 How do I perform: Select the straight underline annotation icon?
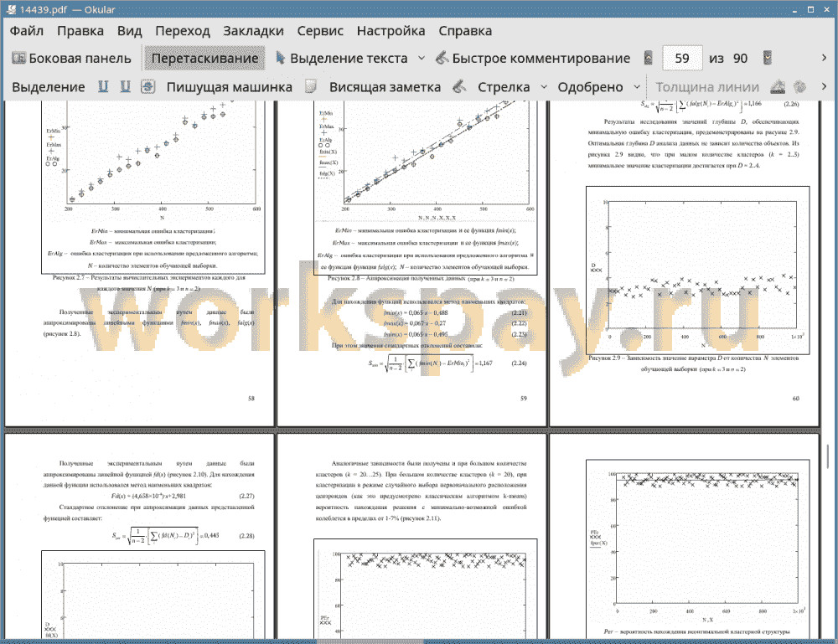[103, 86]
